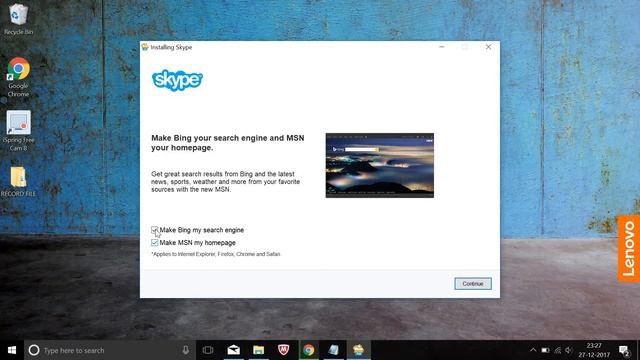Open the Action Center notifications icon
This screenshot has height=360, width=640.
[624, 350]
